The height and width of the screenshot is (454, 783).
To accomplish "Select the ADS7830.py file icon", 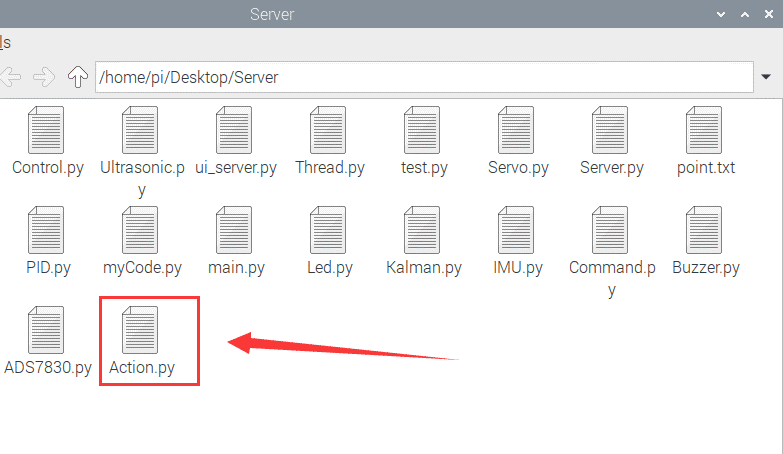I will click(46, 330).
